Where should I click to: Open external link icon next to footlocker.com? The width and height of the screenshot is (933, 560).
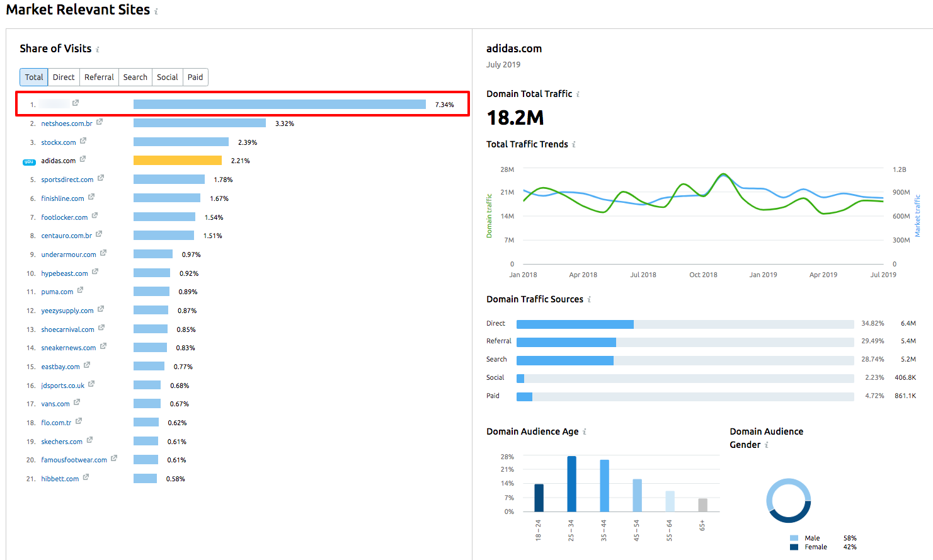[x=94, y=216]
